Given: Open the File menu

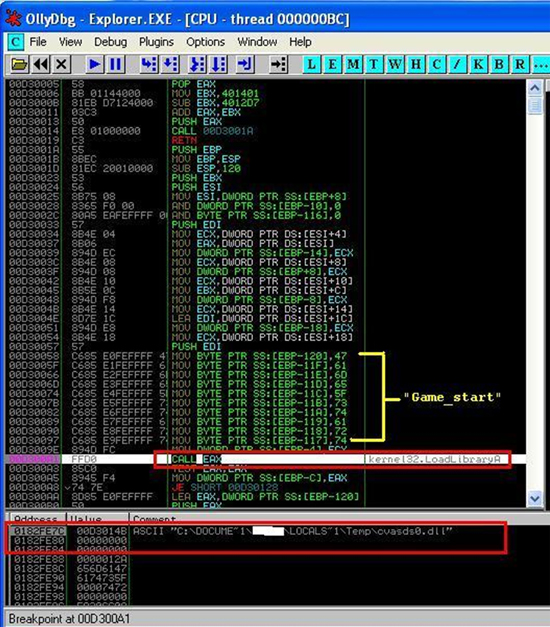Looking at the screenshot, I should 38,42.
